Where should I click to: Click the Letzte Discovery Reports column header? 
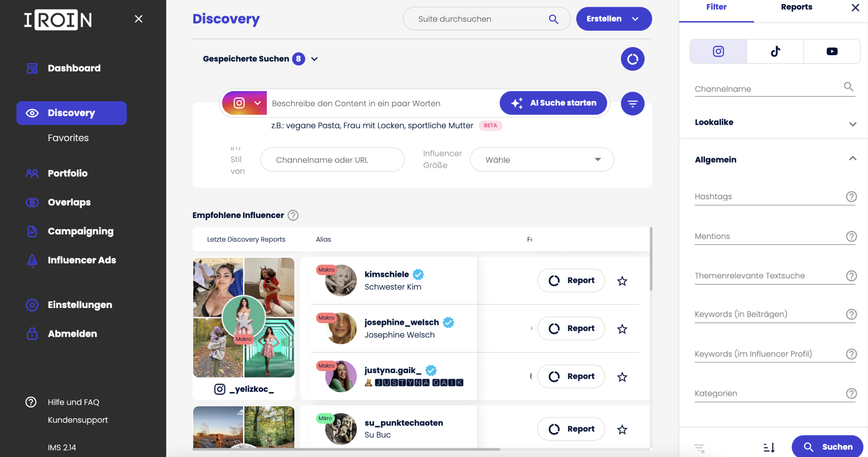pyautogui.click(x=246, y=239)
